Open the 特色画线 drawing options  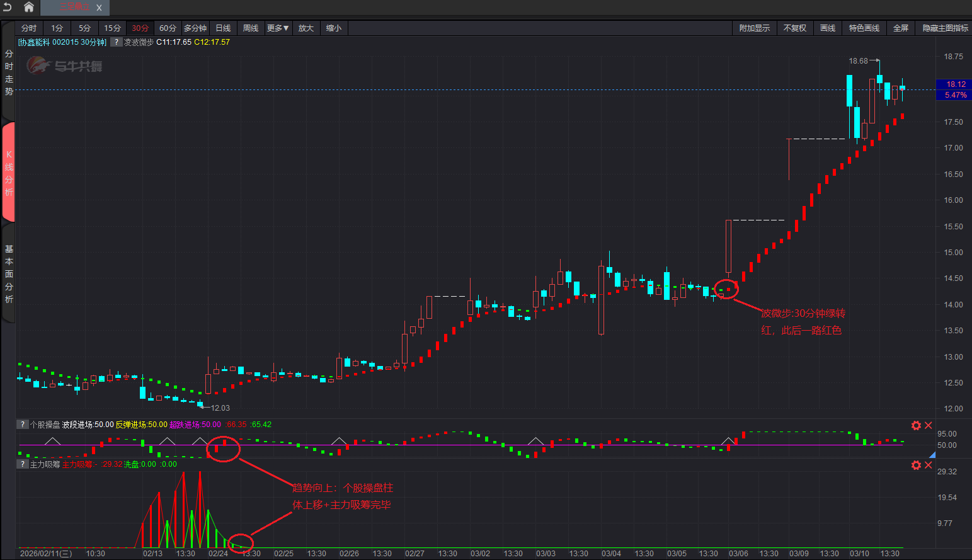pyautogui.click(x=864, y=28)
